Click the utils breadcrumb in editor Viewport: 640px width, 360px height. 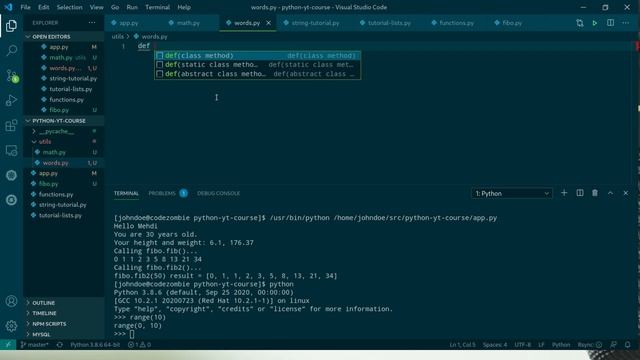[118, 36]
